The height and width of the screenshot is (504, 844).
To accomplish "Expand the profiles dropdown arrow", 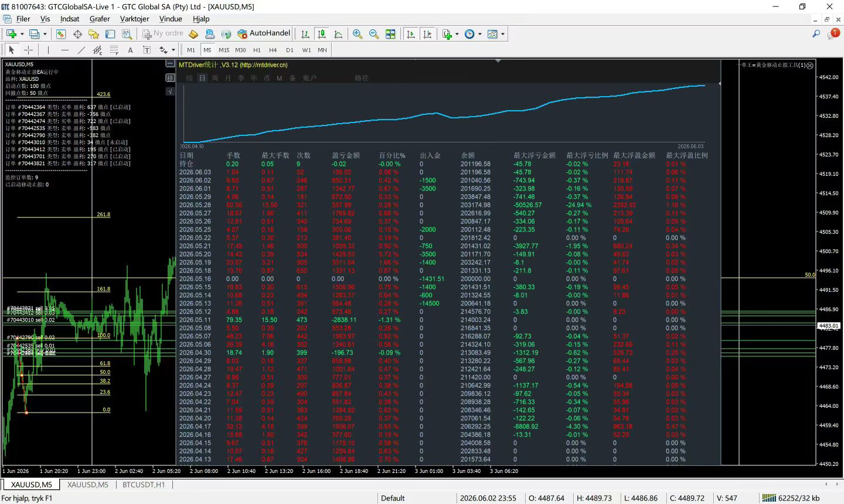I will [45, 34].
